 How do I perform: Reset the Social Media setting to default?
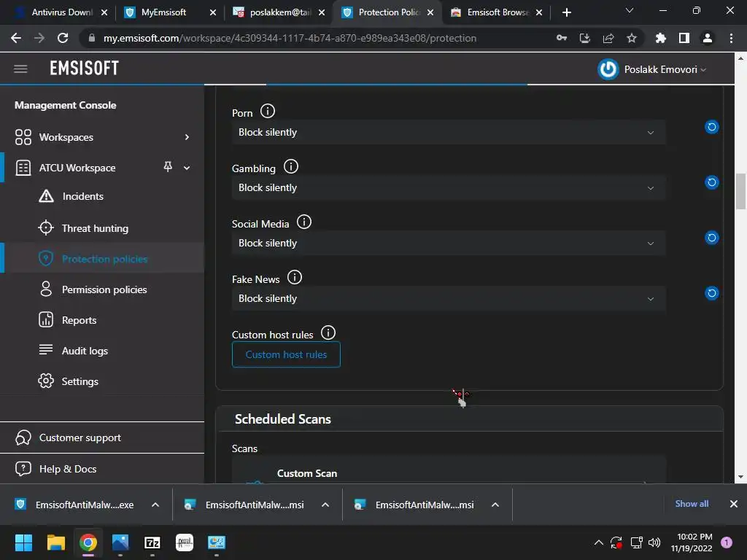(712, 238)
